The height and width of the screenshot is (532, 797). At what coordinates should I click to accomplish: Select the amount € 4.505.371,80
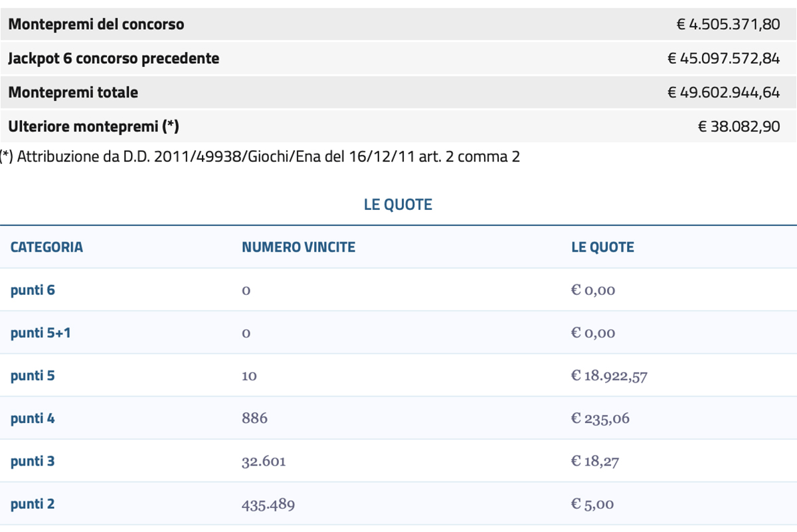click(728, 25)
